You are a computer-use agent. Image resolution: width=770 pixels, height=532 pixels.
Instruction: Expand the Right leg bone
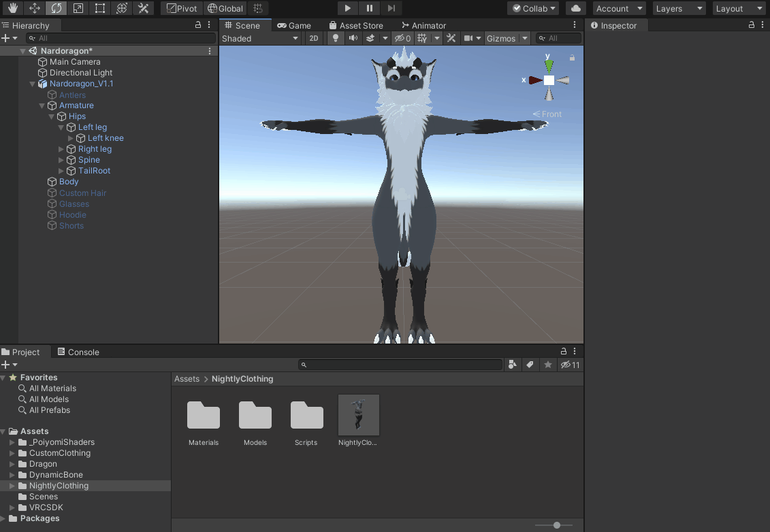tap(61, 149)
